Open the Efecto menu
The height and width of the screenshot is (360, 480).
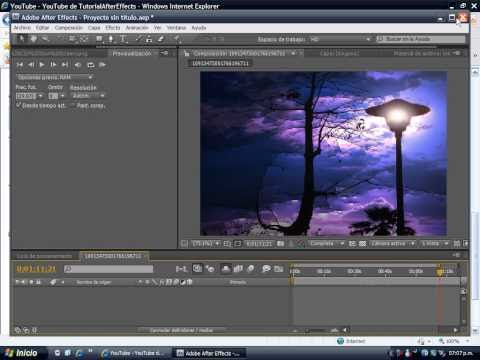(113, 28)
